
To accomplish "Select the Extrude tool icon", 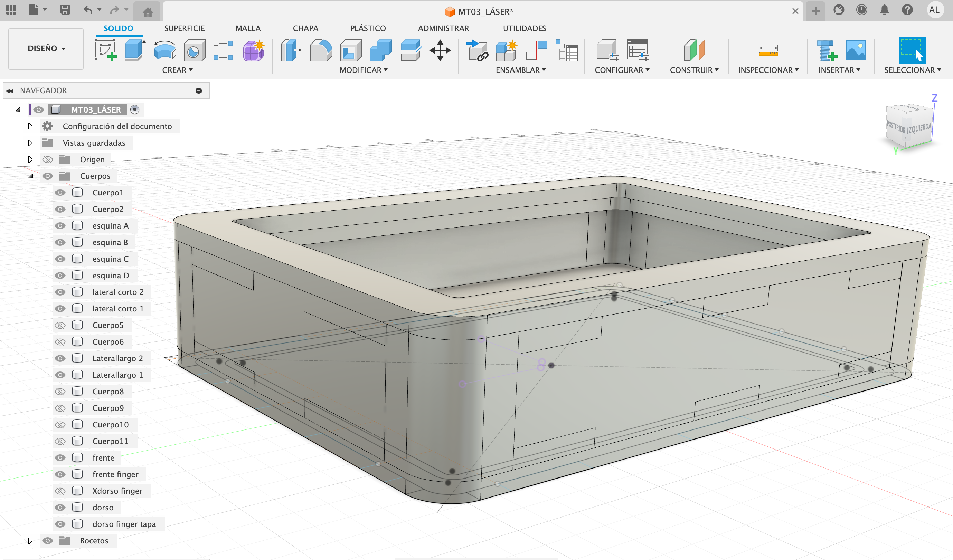I will [135, 50].
